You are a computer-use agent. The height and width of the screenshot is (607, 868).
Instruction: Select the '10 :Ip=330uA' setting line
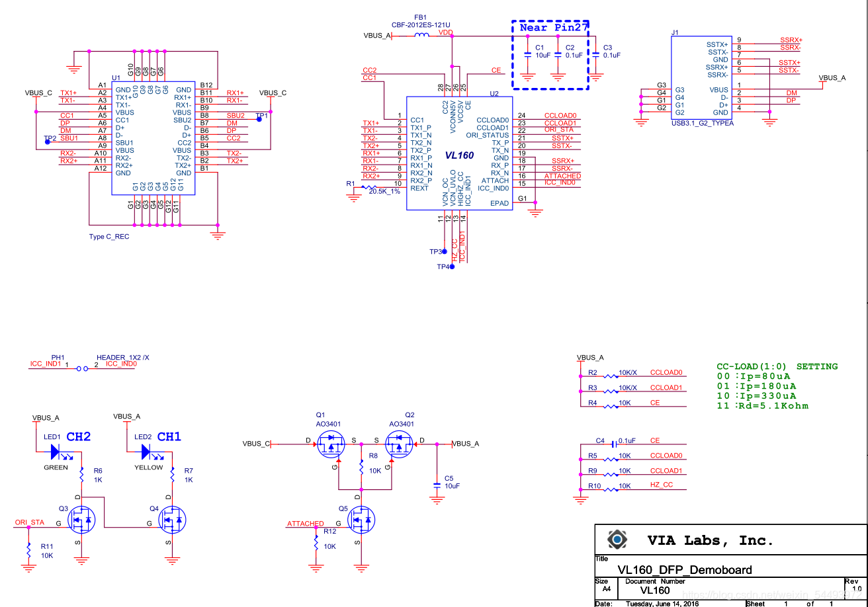pyautogui.click(x=756, y=396)
